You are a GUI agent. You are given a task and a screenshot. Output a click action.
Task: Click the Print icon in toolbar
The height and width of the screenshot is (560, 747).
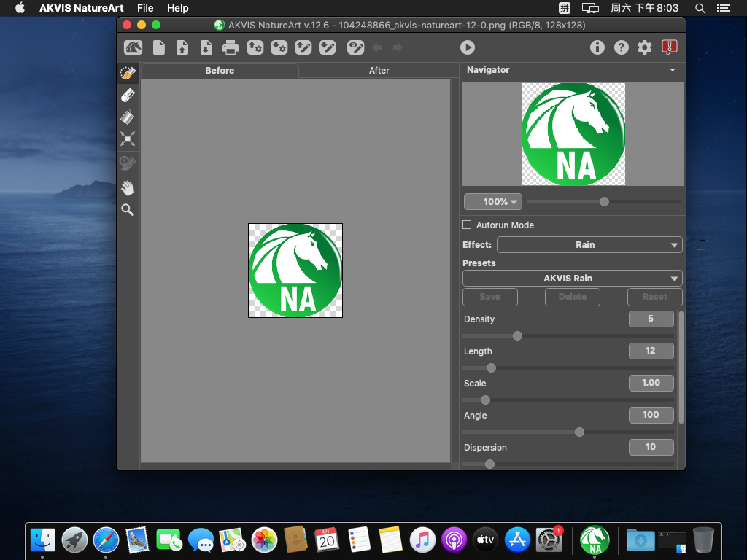click(231, 47)
